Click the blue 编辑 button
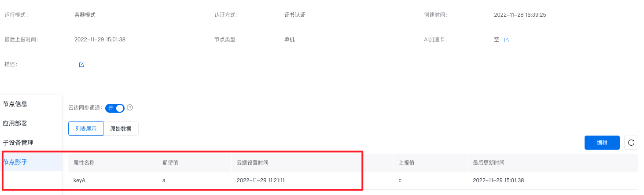 point(602,143)
